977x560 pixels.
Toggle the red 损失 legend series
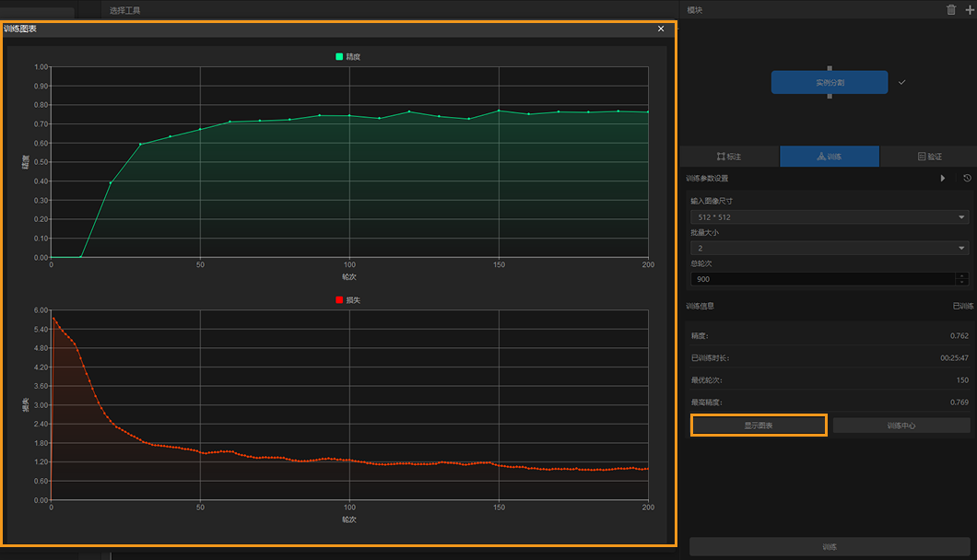(x=347, y=299)
